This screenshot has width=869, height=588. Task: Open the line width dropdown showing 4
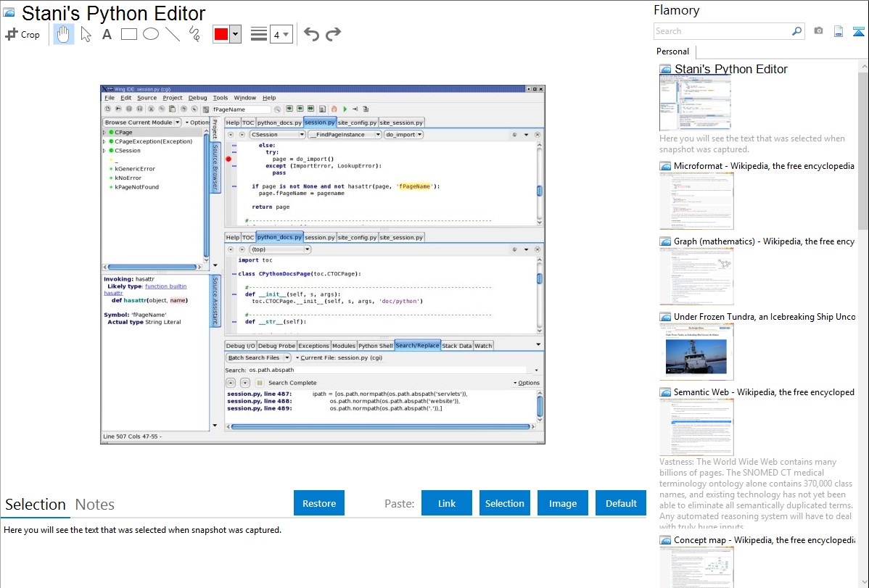click(281, 34)
